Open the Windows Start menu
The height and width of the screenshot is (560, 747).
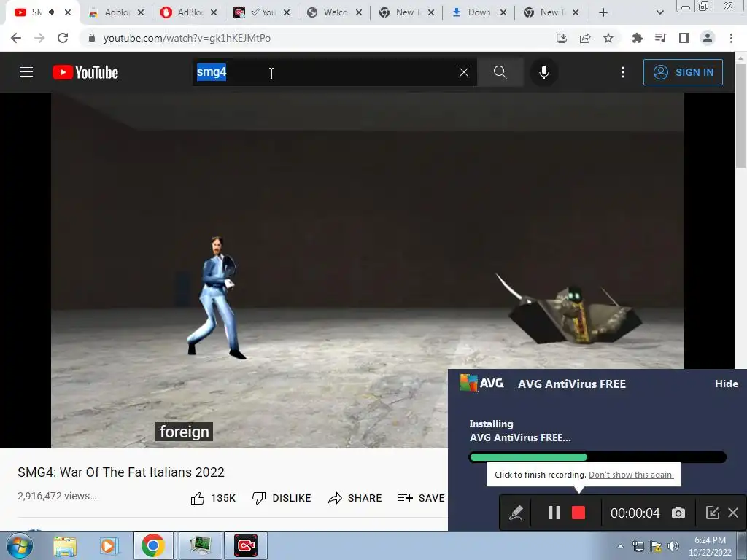pos(19,545)
